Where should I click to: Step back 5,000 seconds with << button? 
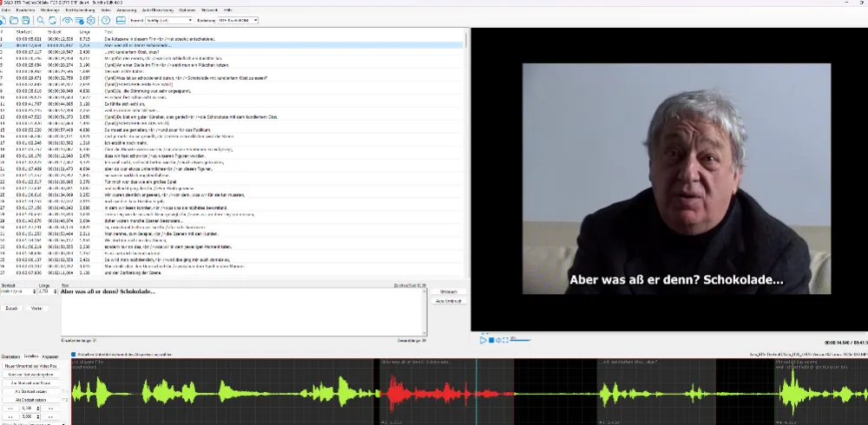(10, 416)
